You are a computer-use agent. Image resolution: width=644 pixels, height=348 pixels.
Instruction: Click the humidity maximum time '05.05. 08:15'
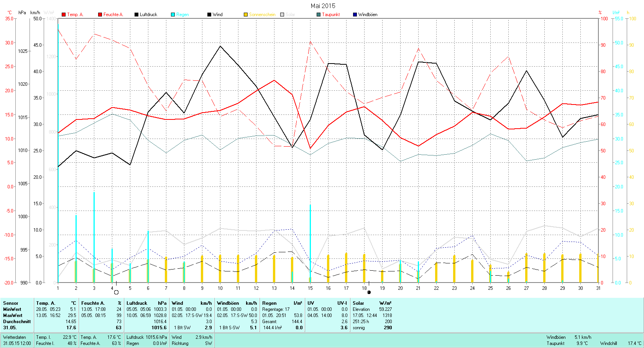[94, 315]
